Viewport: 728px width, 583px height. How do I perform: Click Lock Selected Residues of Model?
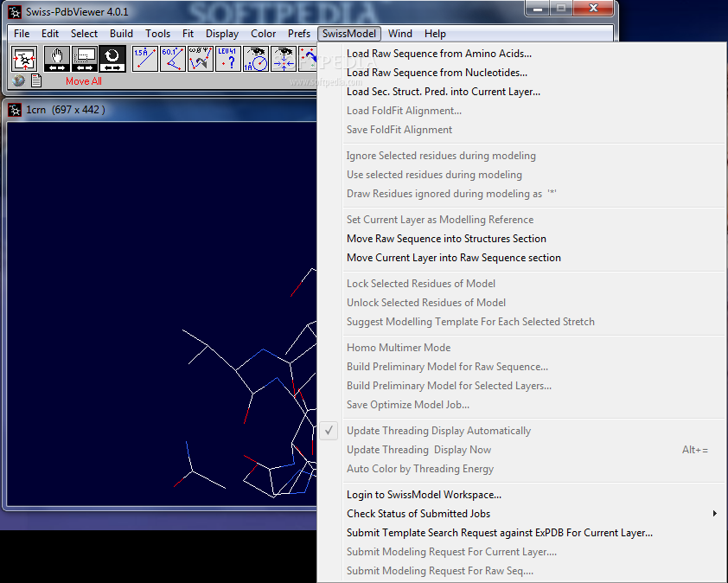521,284
